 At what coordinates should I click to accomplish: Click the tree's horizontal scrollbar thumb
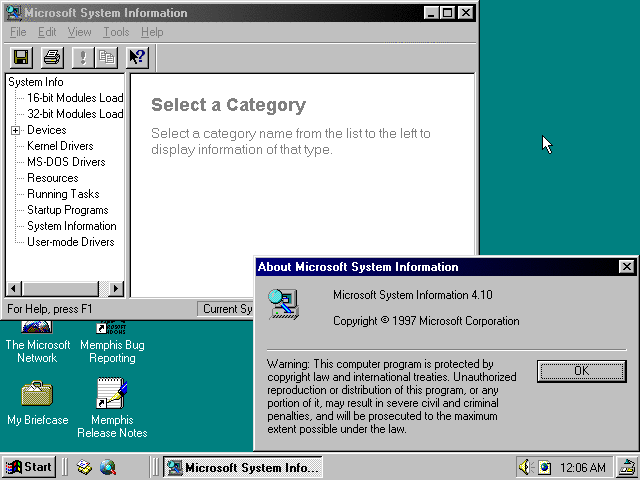tap(60, 289)
